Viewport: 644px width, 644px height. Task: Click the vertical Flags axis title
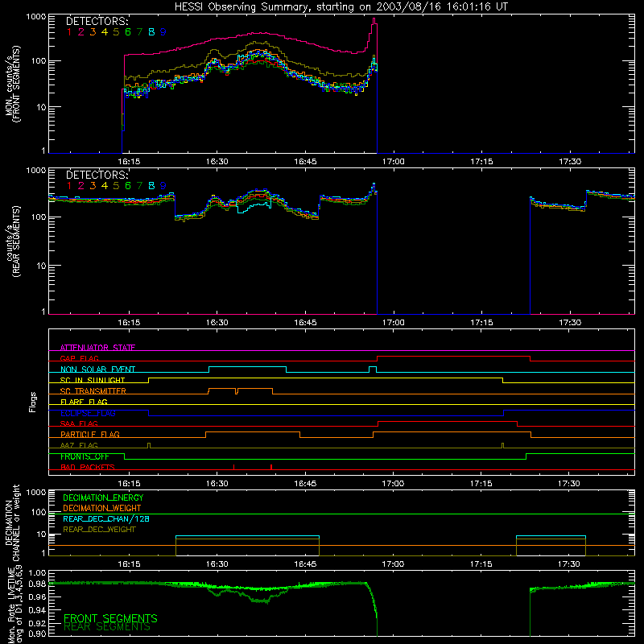click(x=32, y=402)
